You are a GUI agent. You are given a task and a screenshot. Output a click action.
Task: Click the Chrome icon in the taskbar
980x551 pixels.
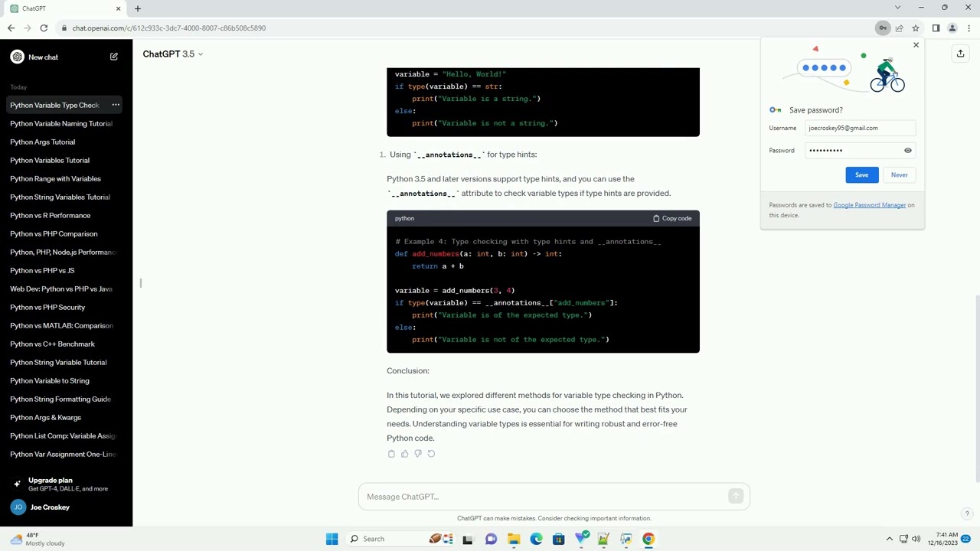click(x=648, y=539)
